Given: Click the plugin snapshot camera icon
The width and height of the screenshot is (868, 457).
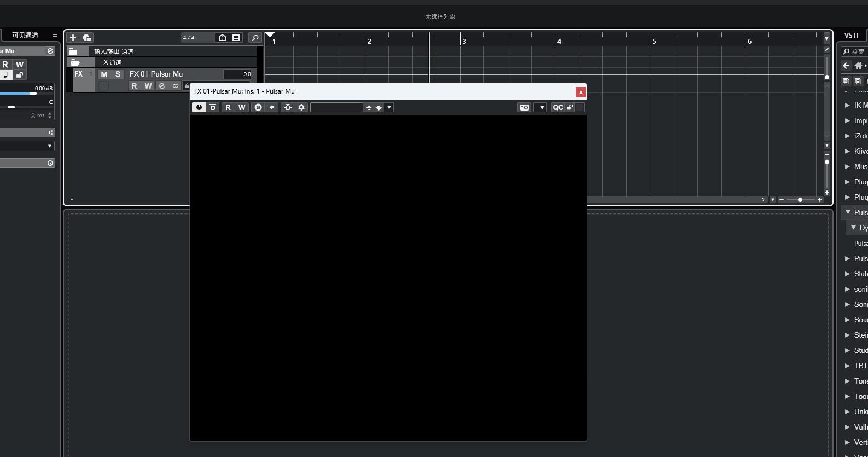Looking at the screenshot, I should (x=525, y=107).
